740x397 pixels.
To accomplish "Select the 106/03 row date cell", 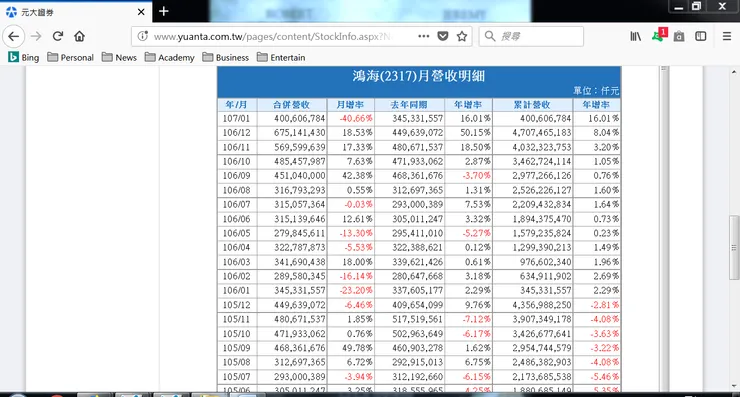I will [x=236, y=262].
